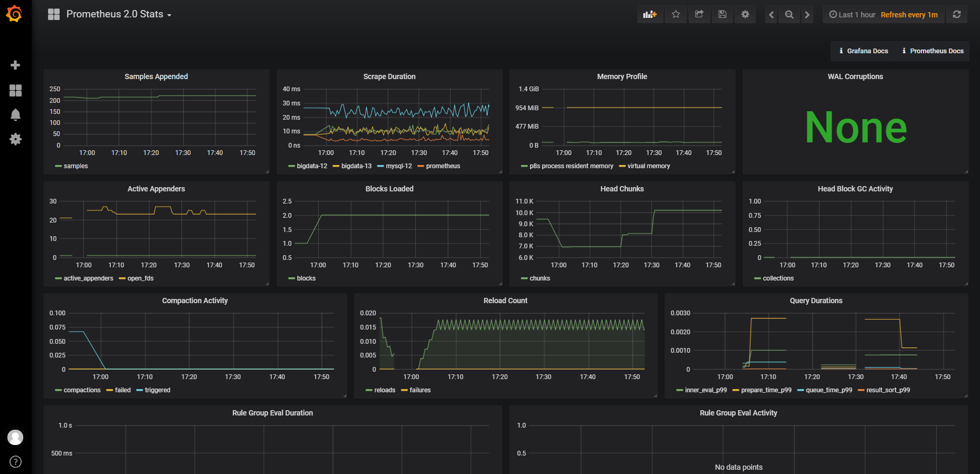Open Compaction Activity panel title menu
The width and height of the screenshot is (980, 474).
(195, 301)
